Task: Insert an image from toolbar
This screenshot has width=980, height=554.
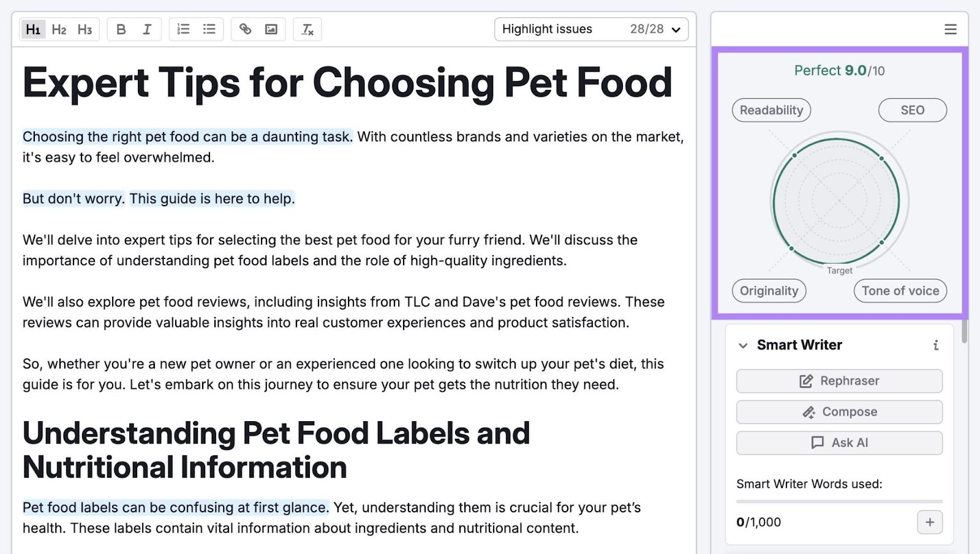Action: click(x=271, y=29)
